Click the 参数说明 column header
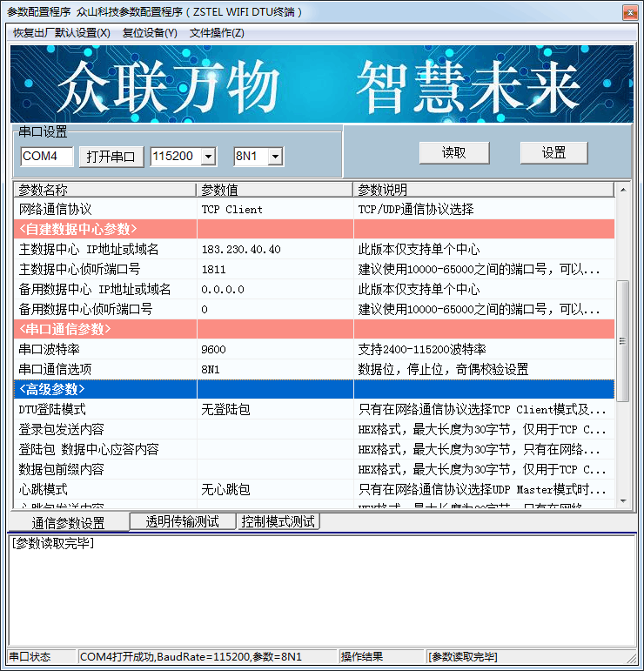The width and height of the screenshot is (644, 671). [484, 190]
